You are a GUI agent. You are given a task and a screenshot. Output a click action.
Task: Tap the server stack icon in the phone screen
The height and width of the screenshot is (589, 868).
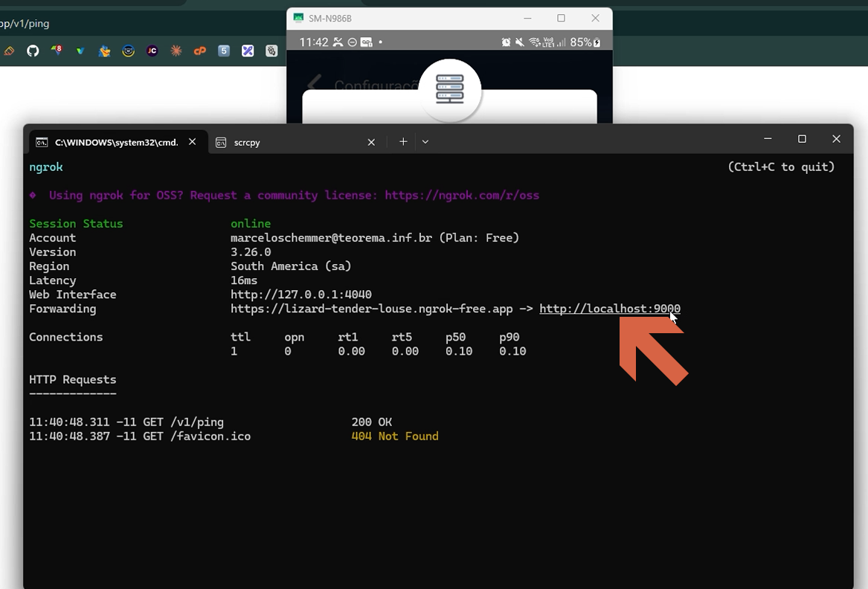point(449,89)
